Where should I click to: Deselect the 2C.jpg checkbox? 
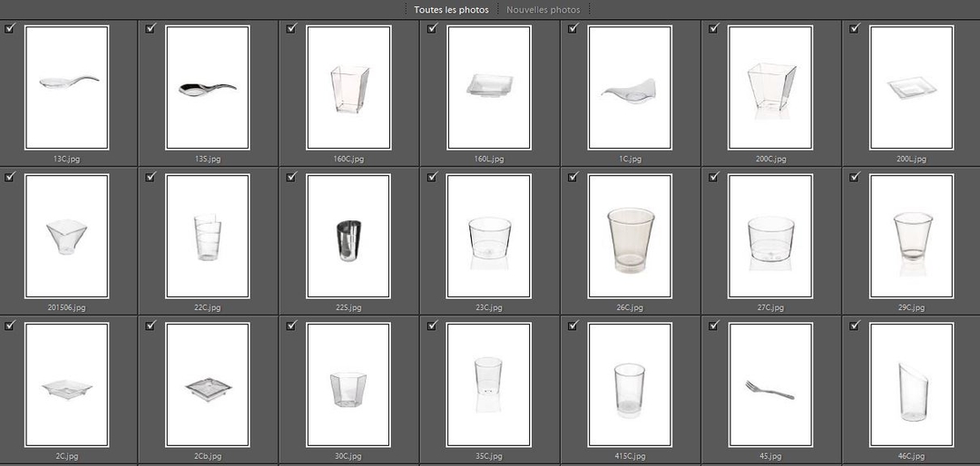(x=9, y=325)
